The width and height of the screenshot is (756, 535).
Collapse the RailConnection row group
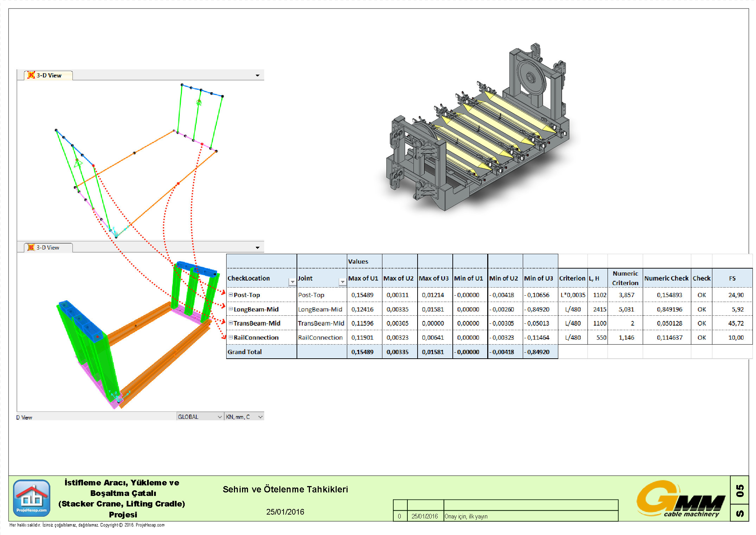pyautogui.click(x=231, y=337)
